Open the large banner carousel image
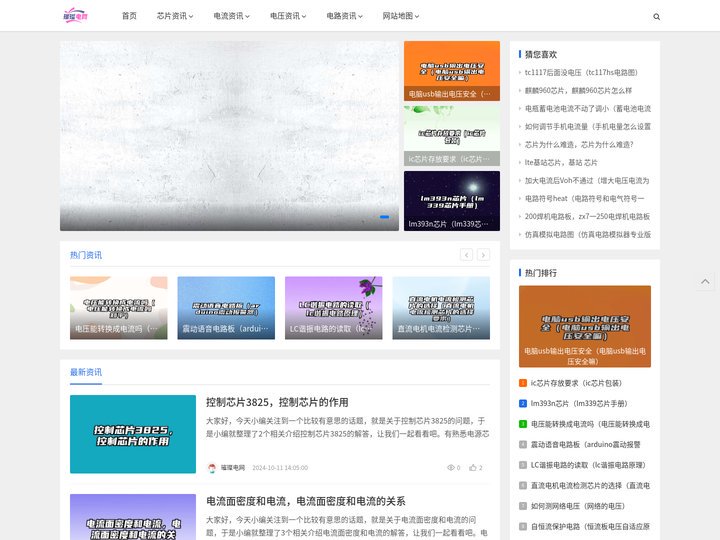 229,136
